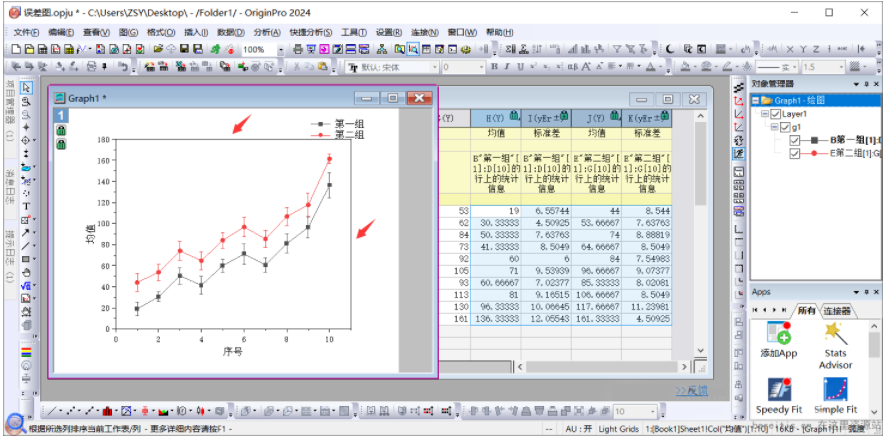Switch to the 连接器 tab in Apps
Image resolution: width=885 pixels, height=441 pixels.
tap(837, 311)
